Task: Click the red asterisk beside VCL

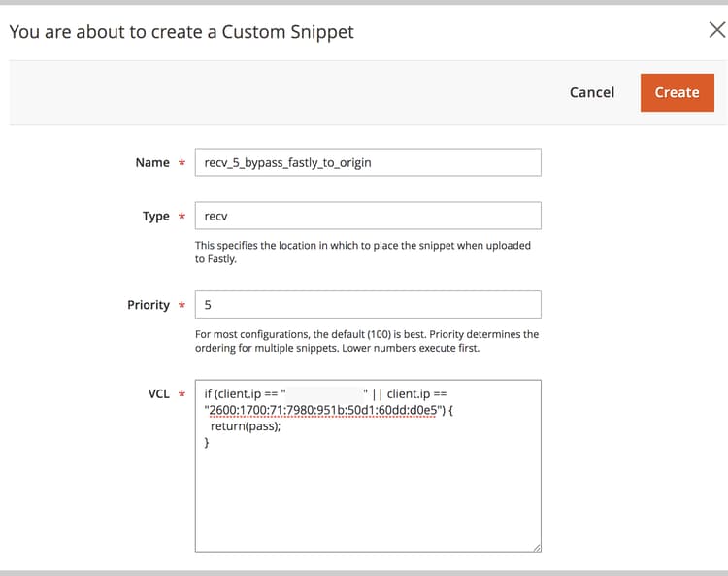Action: tap(182, 393)
